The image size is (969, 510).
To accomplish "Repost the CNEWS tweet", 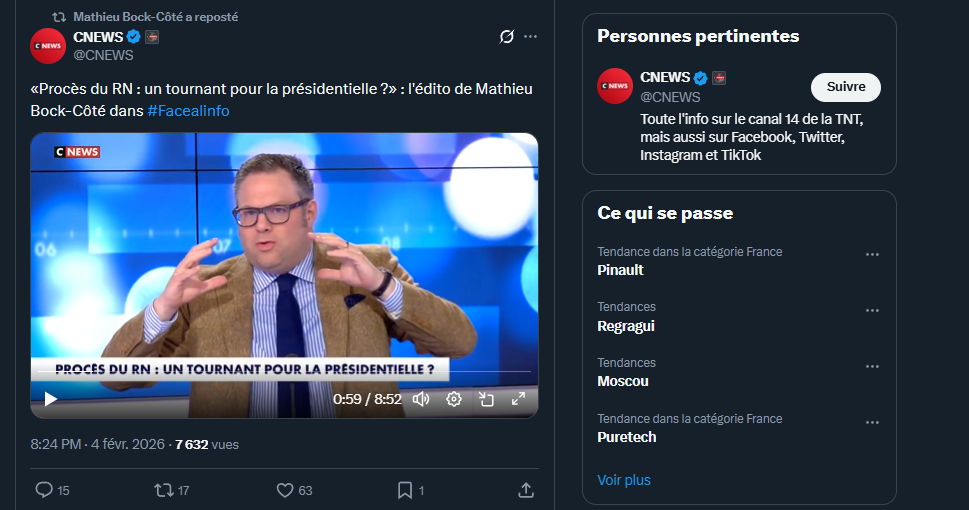I will click(x=163, y=490).
